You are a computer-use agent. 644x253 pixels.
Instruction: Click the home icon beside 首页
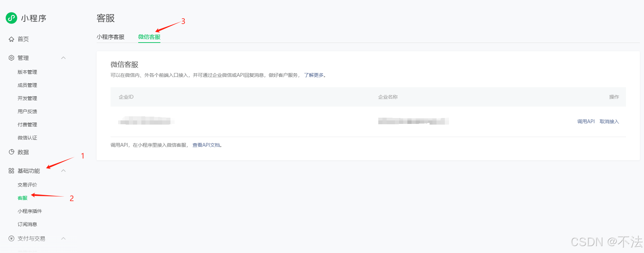11,39
